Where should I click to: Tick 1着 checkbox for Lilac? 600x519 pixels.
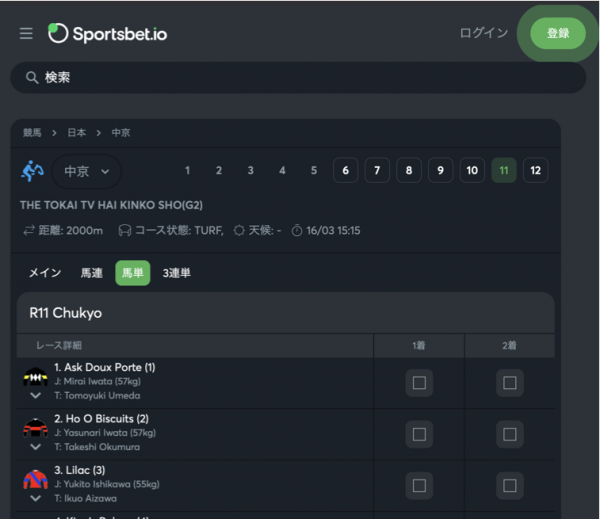419,486
